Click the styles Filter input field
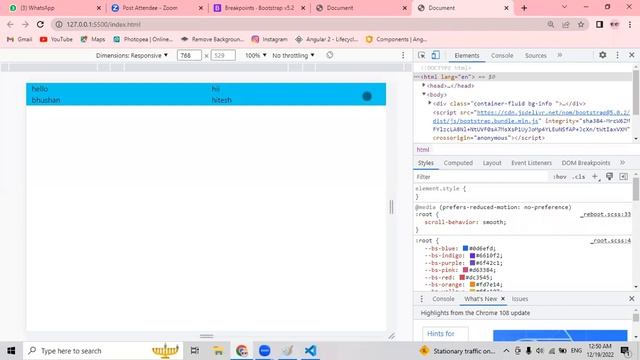Viewport: 640px width, 360px height. tap(480, 177)
